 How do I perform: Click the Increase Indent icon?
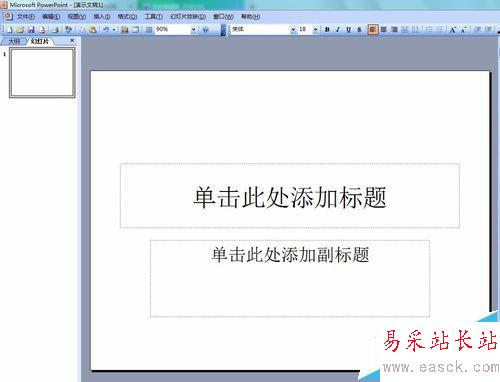click(488, 30)
